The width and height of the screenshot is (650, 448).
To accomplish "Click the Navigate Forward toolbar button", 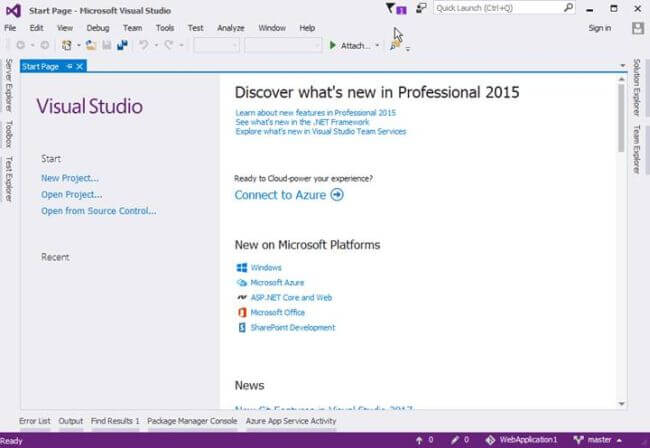I will (45, 45).
